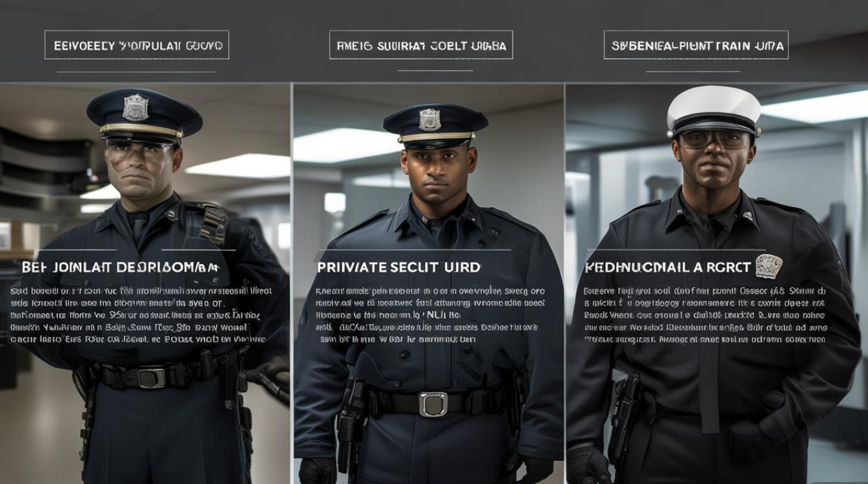
Task: Click the badge on the left officer's cap
Action: [x=136, y=107]
